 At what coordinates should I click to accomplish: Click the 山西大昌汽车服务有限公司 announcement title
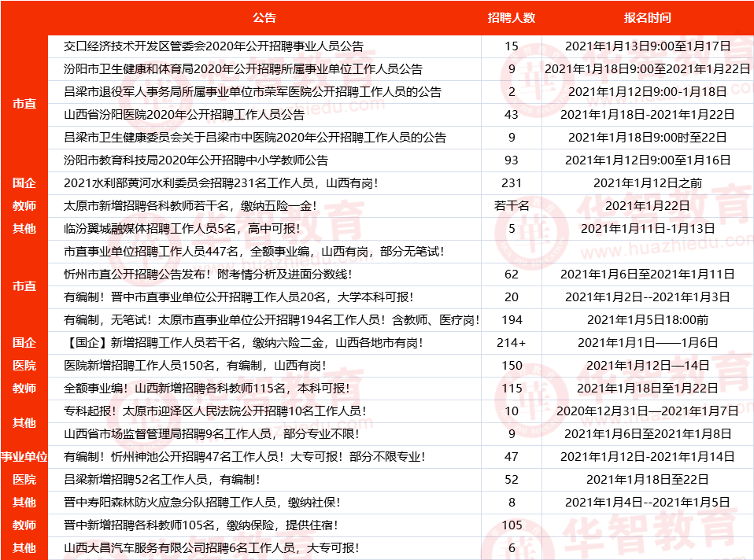tap(211, 548)
